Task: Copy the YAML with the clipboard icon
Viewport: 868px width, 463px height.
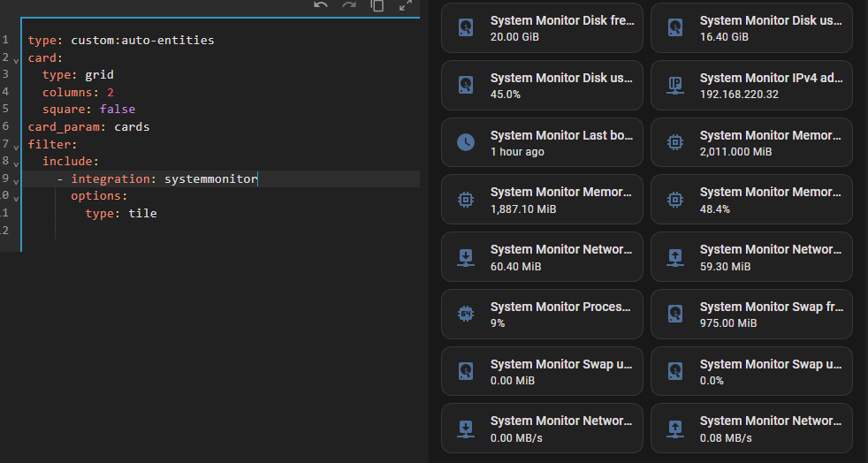Action: click(377, 5)
